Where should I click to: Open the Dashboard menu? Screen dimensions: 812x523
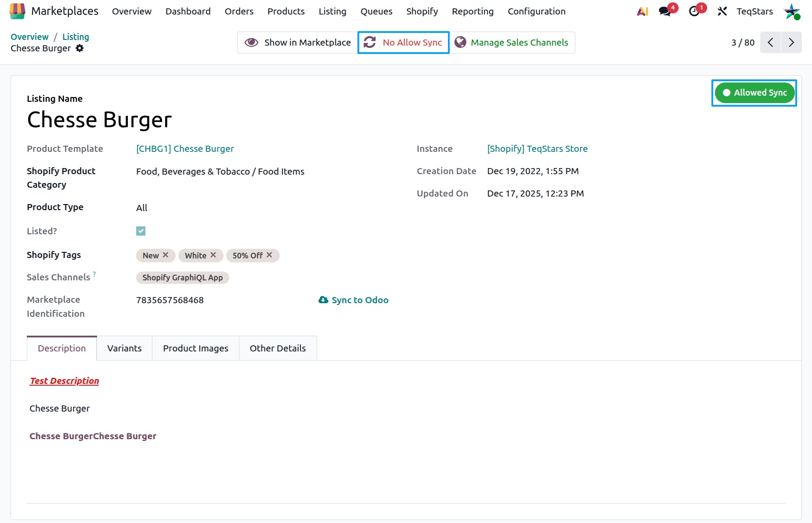(x=188, y=11)
